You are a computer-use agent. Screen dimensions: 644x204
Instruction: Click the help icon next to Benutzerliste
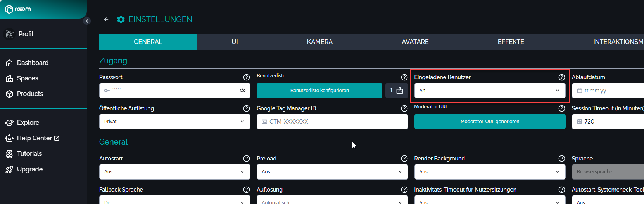(x=404, y=77)
